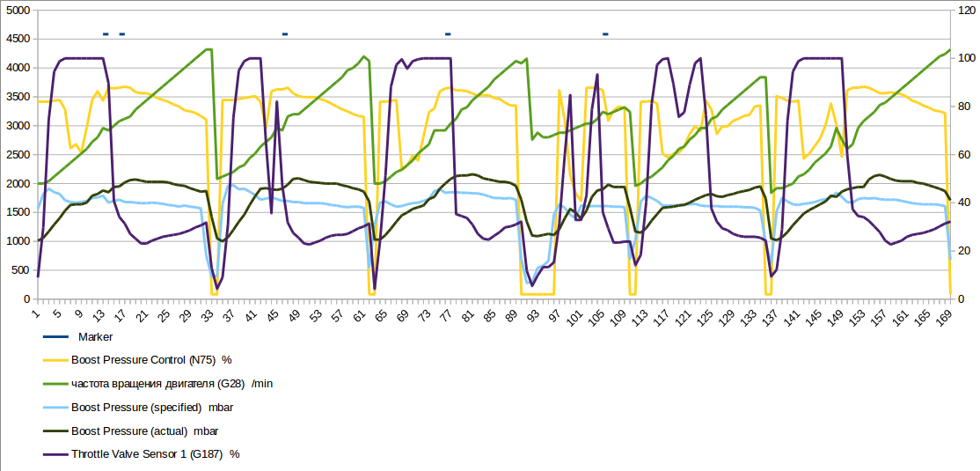Click the dark olive Boost Pressure (actual) swatch
Viewport: 980px width, 471px height.
click(x=55, y=431)
